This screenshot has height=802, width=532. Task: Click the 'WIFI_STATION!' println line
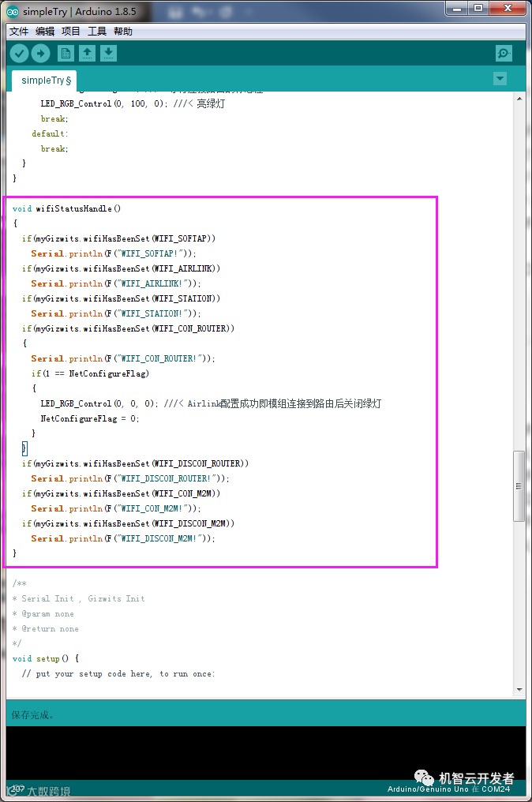click(115, 313)
